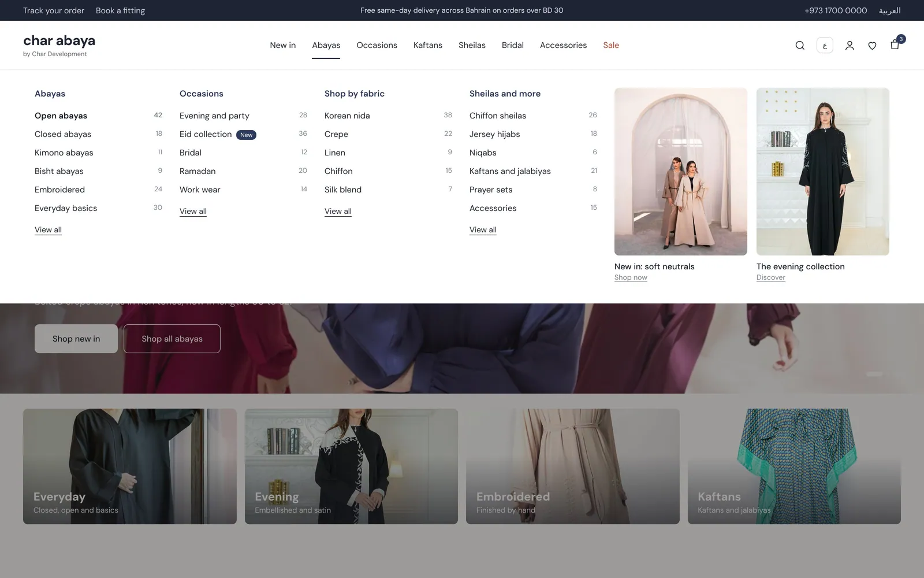Select Chiffon sheilas link
924x578 pixels.
(x=533, y=116)
